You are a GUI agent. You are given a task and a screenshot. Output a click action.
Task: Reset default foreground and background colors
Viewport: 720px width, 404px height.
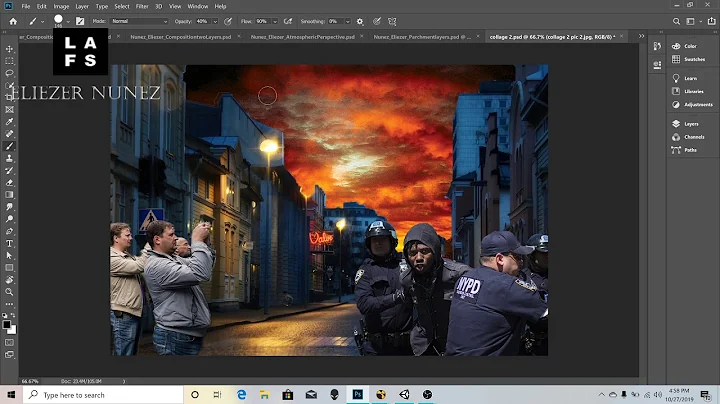tap(5, 315)
